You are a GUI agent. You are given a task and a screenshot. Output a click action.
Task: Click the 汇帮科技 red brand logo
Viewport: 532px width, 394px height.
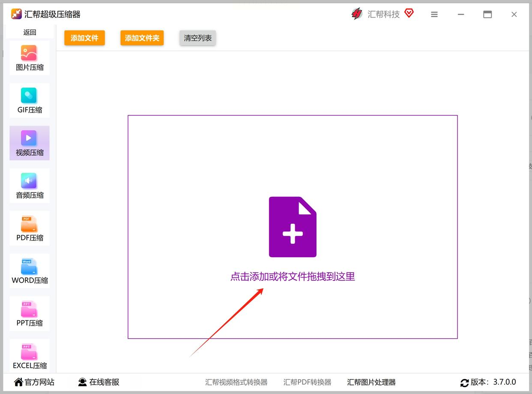pos(357,14)
